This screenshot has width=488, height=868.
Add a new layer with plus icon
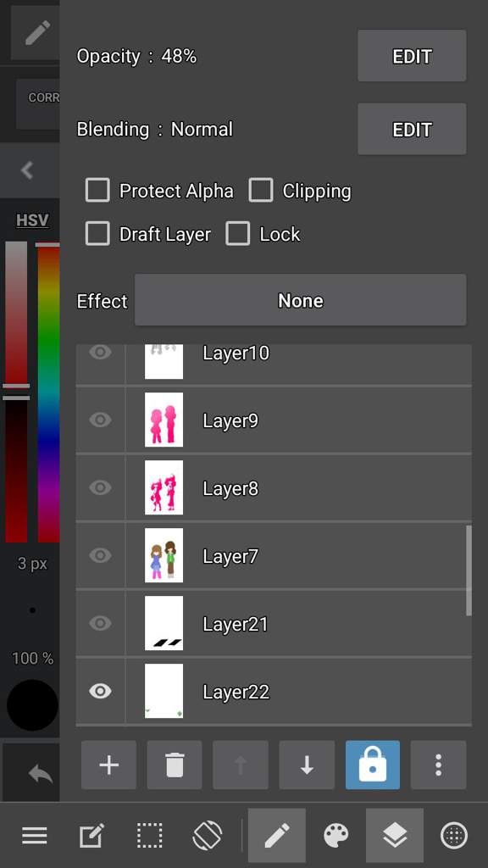(x=109, y=765)
